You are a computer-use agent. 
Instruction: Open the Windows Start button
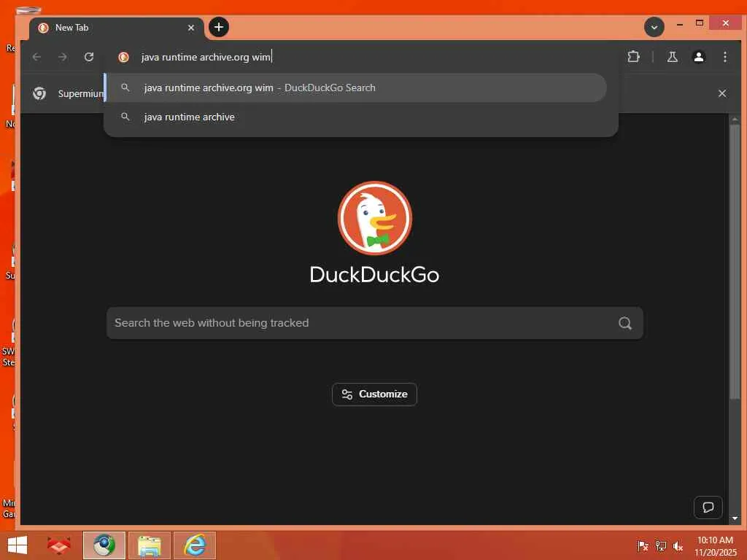(x=18, y=545)
